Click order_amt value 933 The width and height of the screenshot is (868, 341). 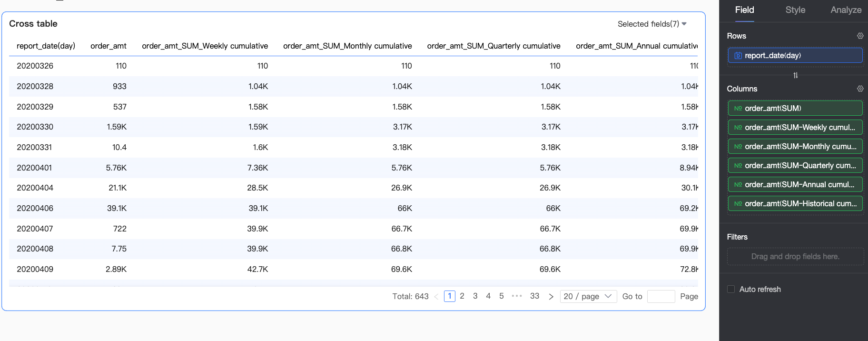(119, 86)
